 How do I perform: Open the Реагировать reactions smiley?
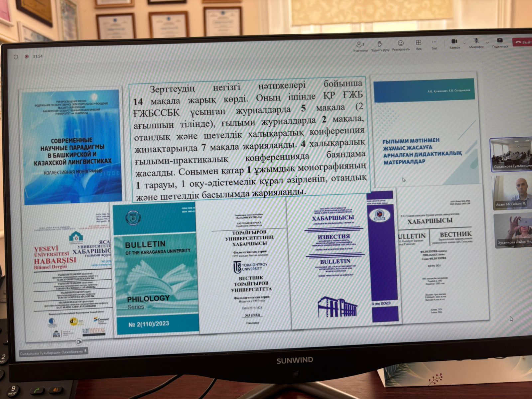(x=401, y=44)
